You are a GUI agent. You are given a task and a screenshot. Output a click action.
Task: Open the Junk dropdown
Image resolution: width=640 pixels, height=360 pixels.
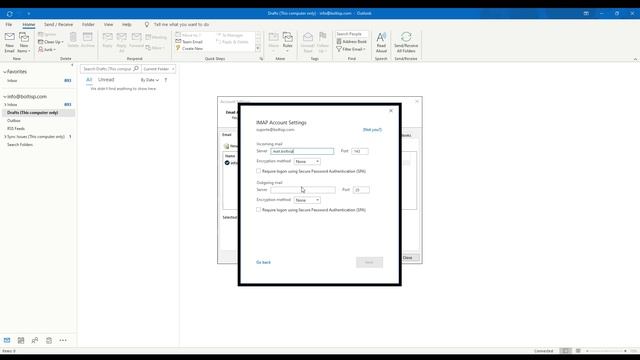(x=47, y=49)
